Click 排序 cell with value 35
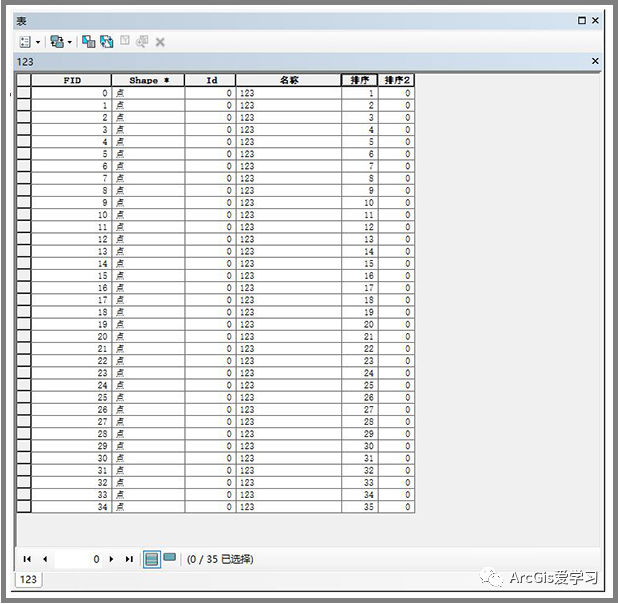 (x=359, y=507)
